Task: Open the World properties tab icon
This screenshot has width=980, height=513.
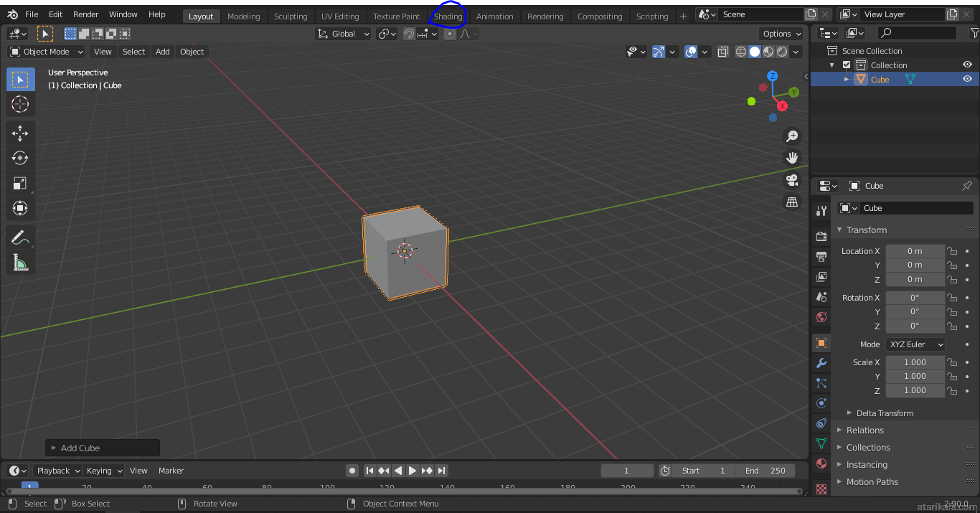Action: click(821, 316)
